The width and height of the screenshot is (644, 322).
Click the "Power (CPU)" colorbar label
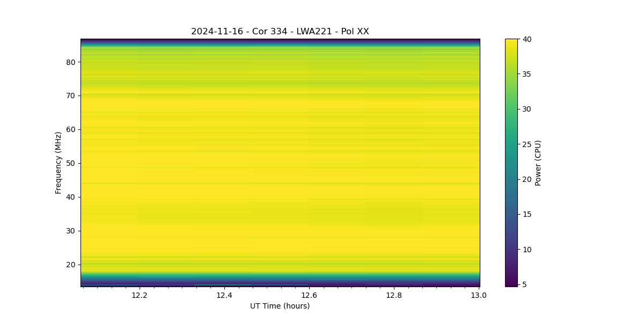click(x=538, y=163)
